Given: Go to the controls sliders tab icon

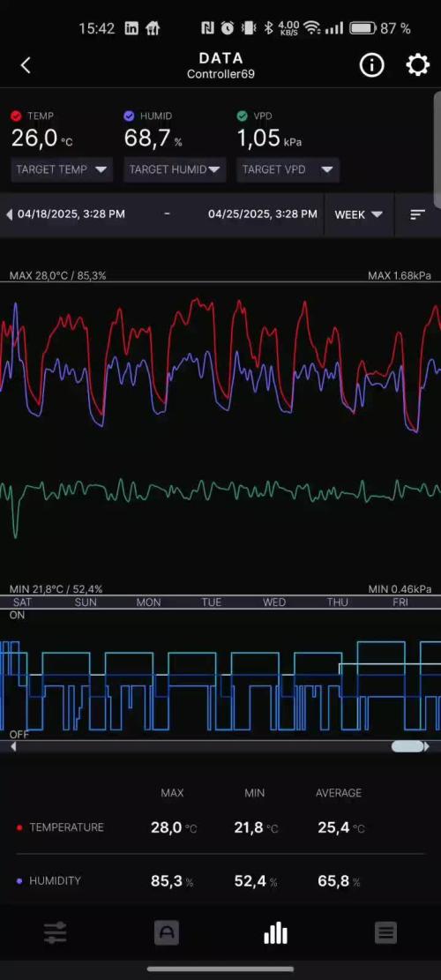Looking at the screenshot, I should coord(55,933).
